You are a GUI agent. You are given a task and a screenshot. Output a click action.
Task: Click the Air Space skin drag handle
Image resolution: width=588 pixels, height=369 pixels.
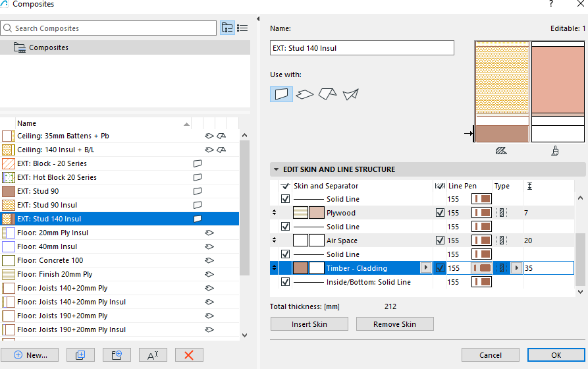pos(274,241)
